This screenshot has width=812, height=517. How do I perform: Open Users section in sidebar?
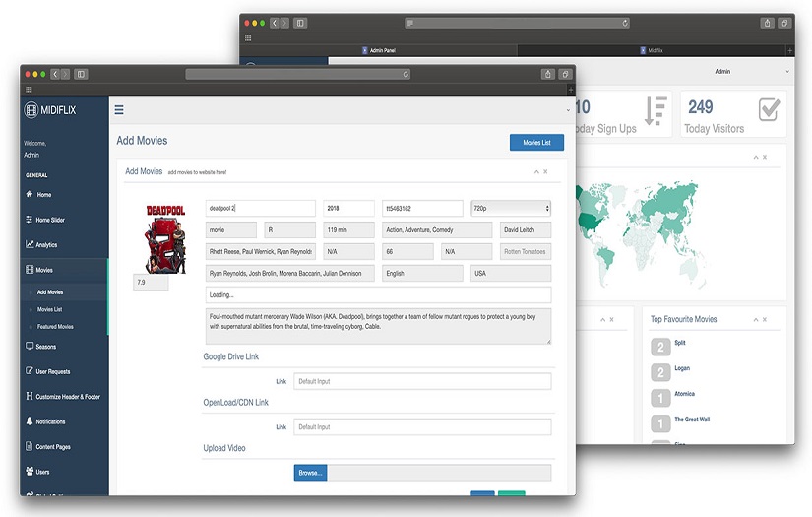tap(37, 472)
